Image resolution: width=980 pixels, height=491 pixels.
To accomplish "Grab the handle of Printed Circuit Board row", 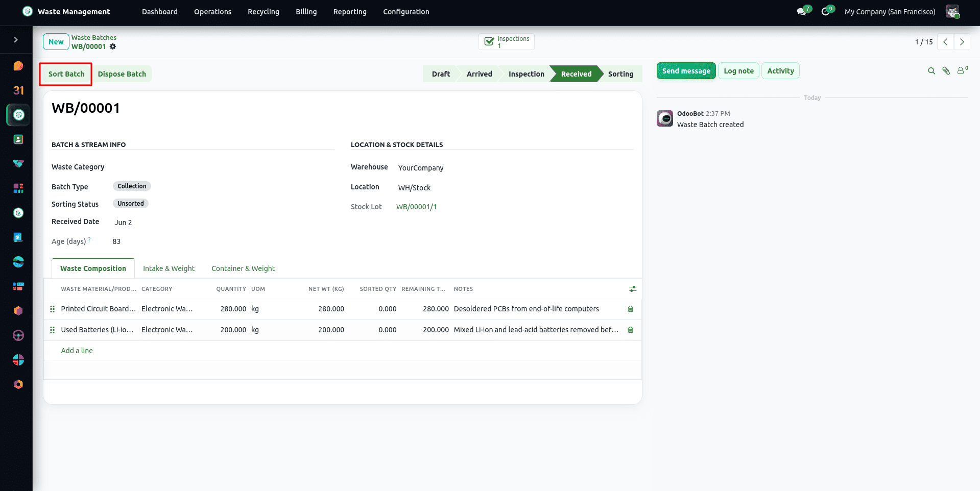I will coord(52,309).
